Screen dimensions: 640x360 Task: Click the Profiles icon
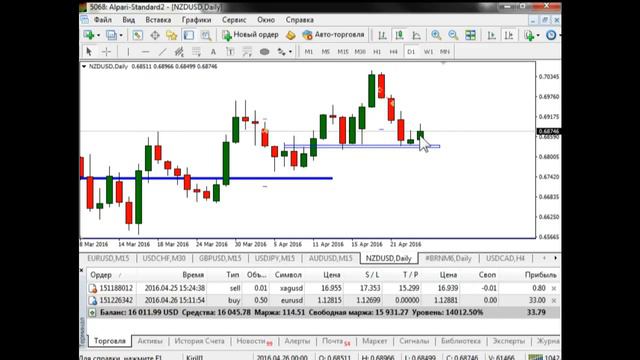(x=111, y=35)
